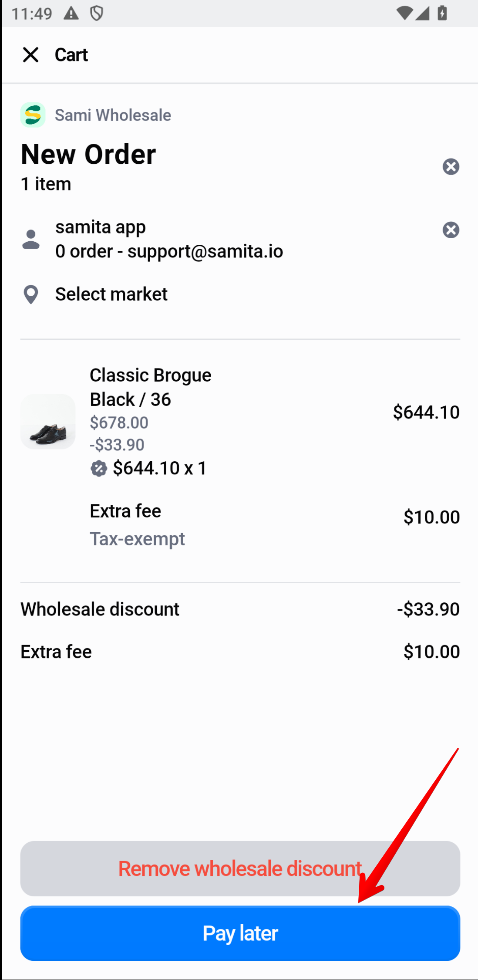Tap the discount badge icon near $644.10 x 1
This screenshot has width=478, height=980.
(x=99, y=469)
